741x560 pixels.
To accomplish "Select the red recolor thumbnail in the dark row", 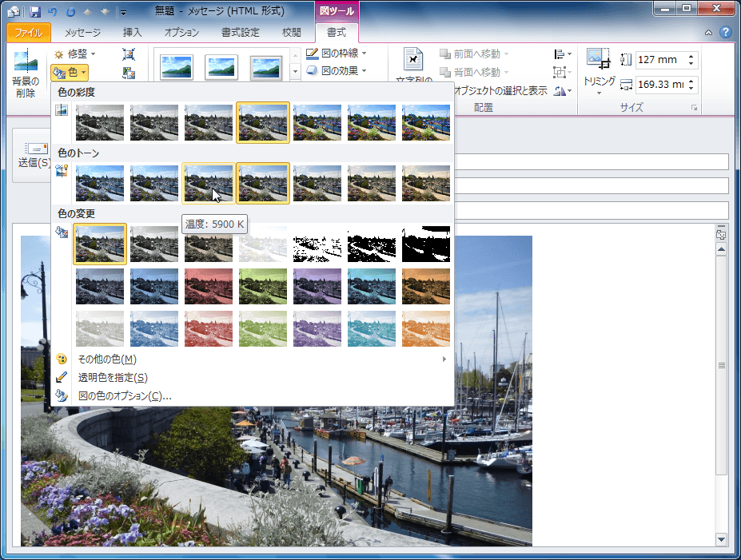I will [x=209, y=286].
